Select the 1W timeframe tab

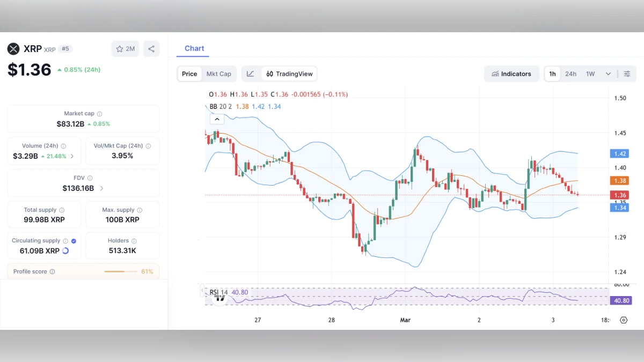[x=590, y=73]
